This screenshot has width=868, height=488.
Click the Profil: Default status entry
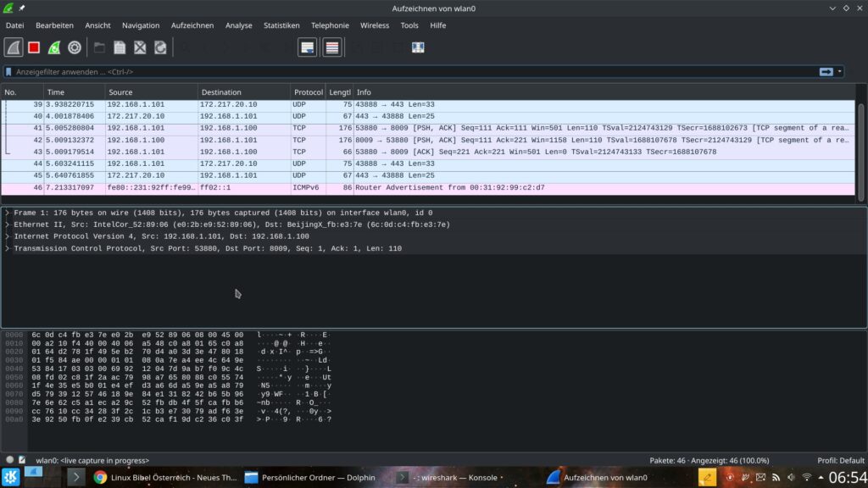point(841,460)
